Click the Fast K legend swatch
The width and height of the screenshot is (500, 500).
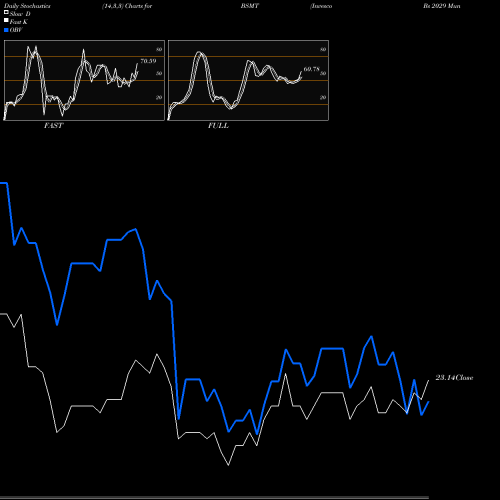[6, 21]
